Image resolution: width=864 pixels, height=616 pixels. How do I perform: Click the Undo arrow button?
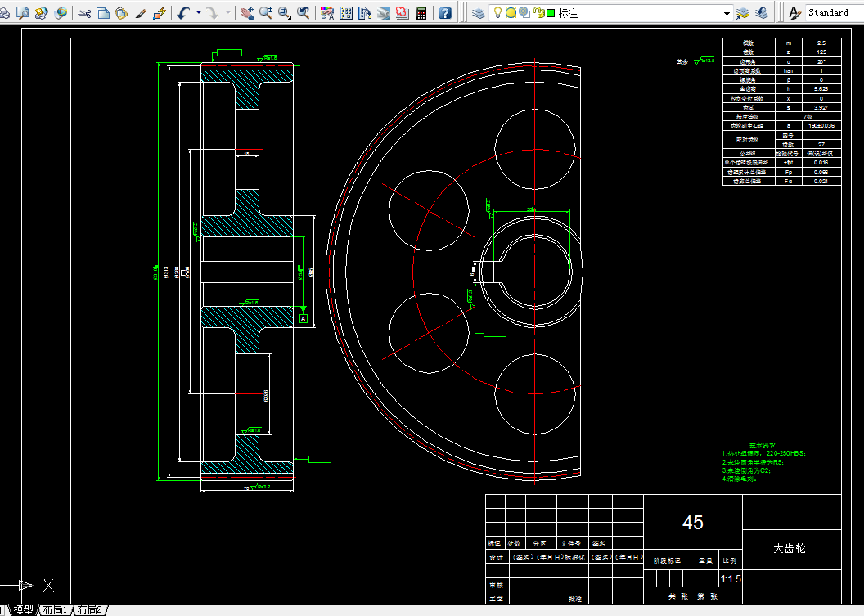pyautogui.click(x=183, y=12)
